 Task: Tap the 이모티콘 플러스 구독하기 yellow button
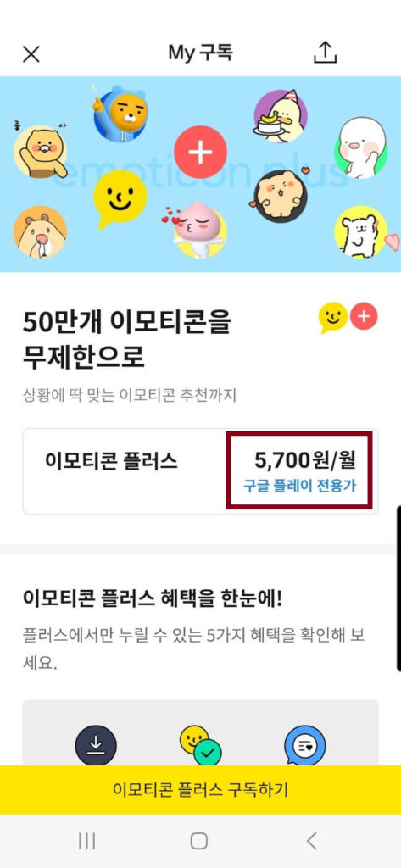200,790
